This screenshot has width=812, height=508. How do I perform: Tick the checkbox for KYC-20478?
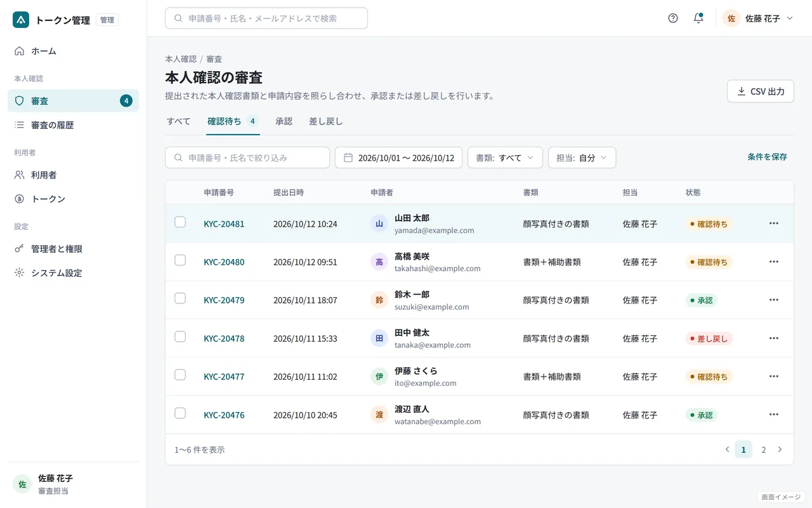(x=180, y=337)
